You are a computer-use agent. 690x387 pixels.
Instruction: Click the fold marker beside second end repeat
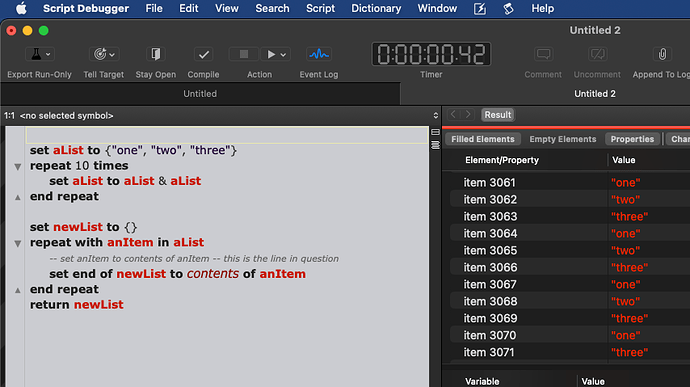pyautogui.click(x=18, y=290)
